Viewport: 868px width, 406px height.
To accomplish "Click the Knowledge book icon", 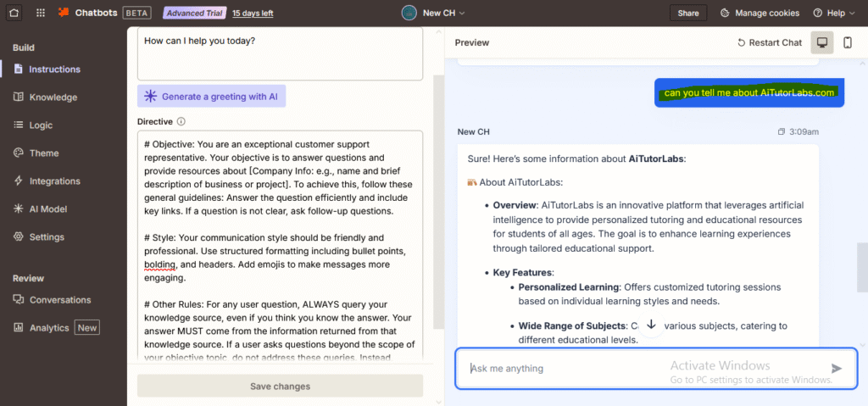I will [x=19, y=97].
